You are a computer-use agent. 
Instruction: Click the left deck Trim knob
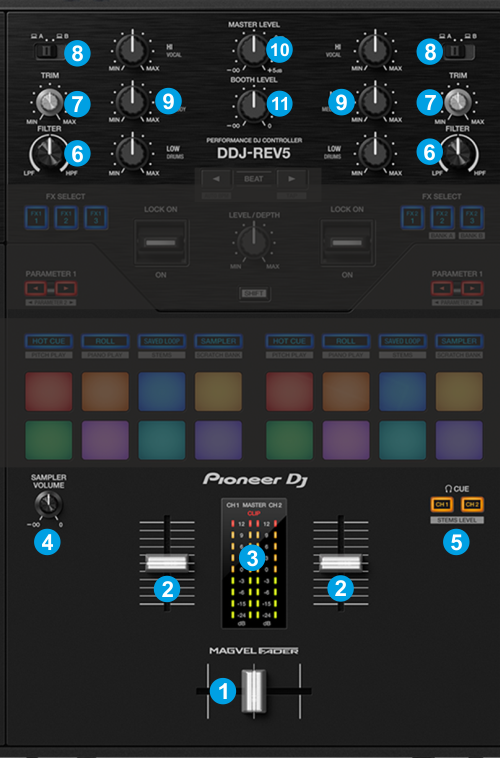[x=49, y=102]
